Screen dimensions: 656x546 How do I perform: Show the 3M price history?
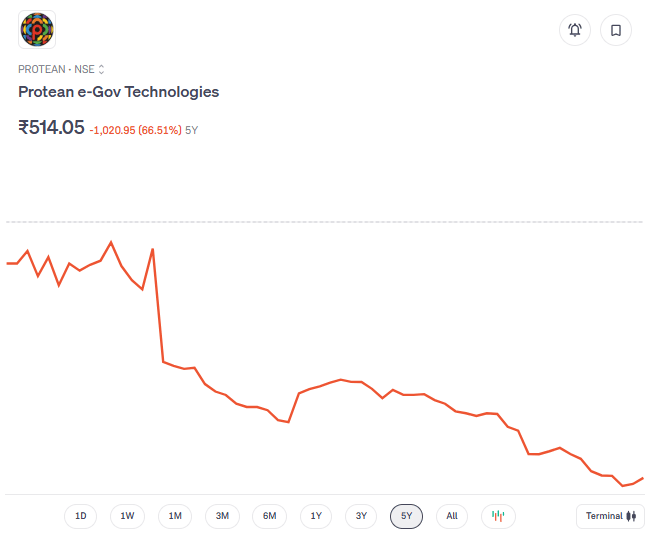pyautogui.click(x=222, y=516)
